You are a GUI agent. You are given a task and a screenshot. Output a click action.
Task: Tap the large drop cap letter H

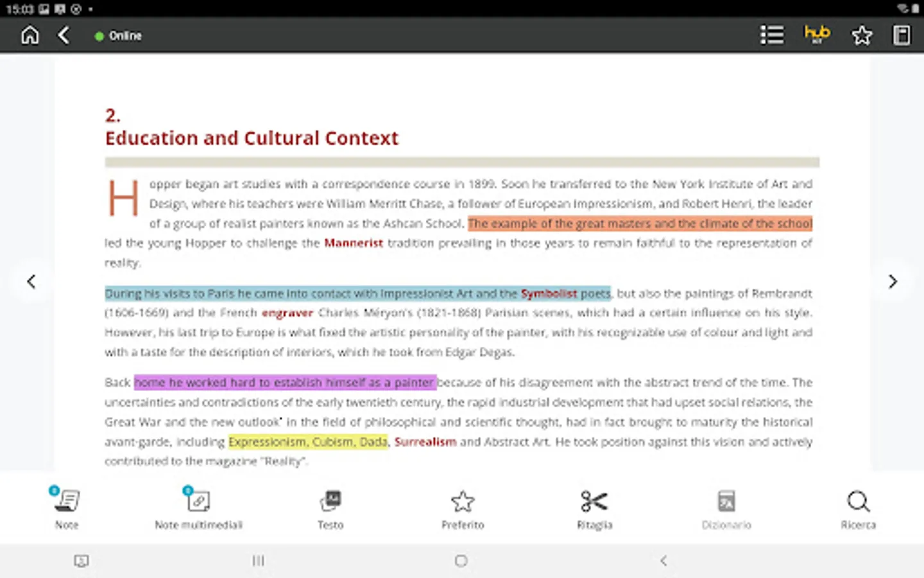click(x=123, y=197)
